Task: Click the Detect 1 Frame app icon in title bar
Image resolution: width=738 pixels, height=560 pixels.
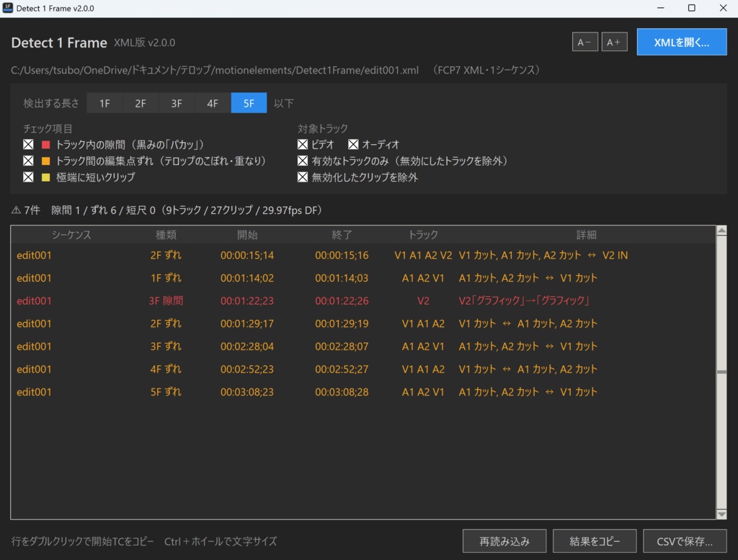Action: coord(7,8)
